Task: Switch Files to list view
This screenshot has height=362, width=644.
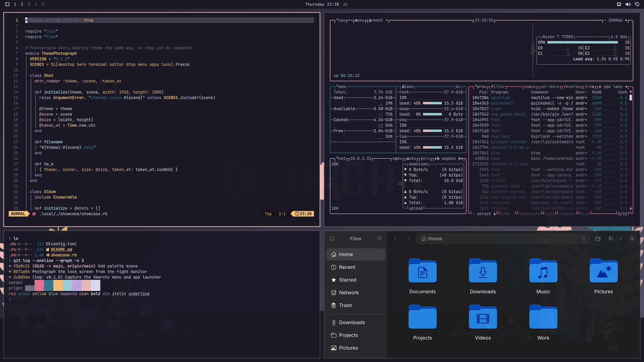Action: (x=611, y=239)
